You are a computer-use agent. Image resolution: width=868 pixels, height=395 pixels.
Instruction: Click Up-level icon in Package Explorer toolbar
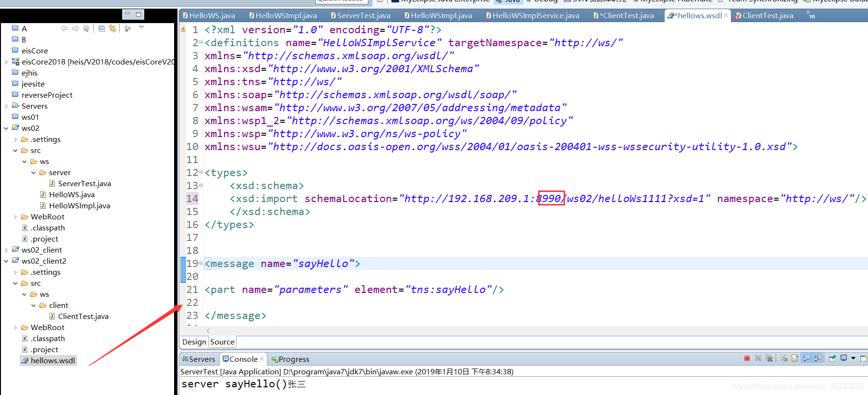click(x=86, y=28)
